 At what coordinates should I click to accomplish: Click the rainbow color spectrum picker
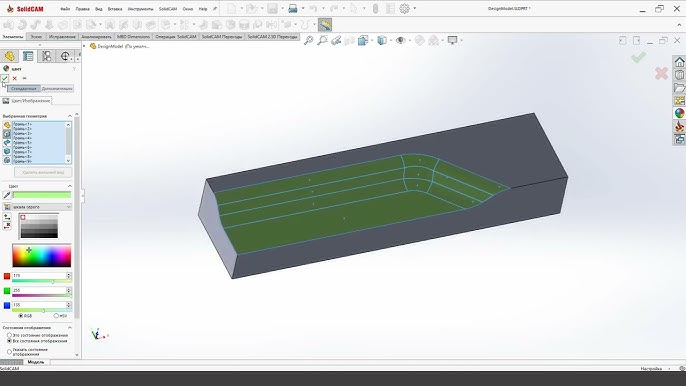point(42,256)
